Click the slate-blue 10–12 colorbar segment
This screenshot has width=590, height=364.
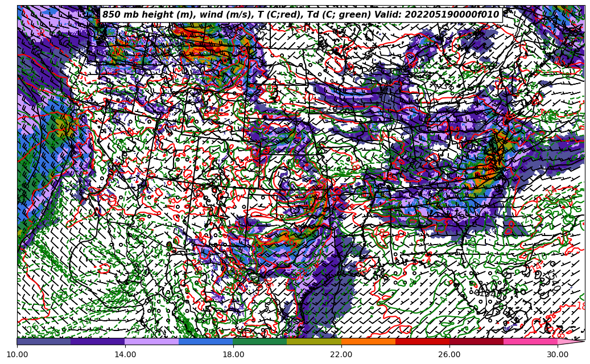(x=44, y=341)
